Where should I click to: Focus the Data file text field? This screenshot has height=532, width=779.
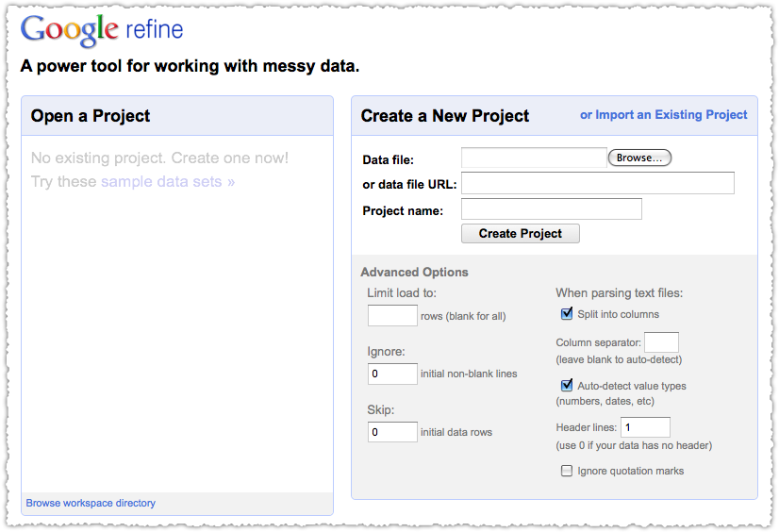click(x=534, y=158)
